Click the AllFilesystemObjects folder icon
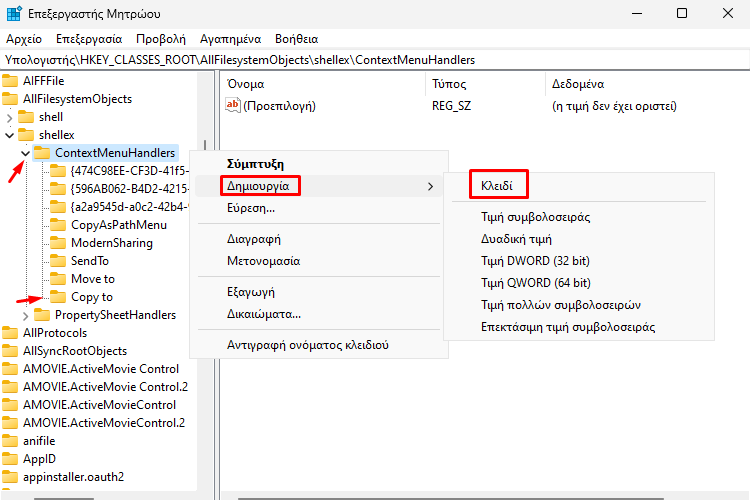This screenshot has height=500, width=750. (x=10, y=99)
